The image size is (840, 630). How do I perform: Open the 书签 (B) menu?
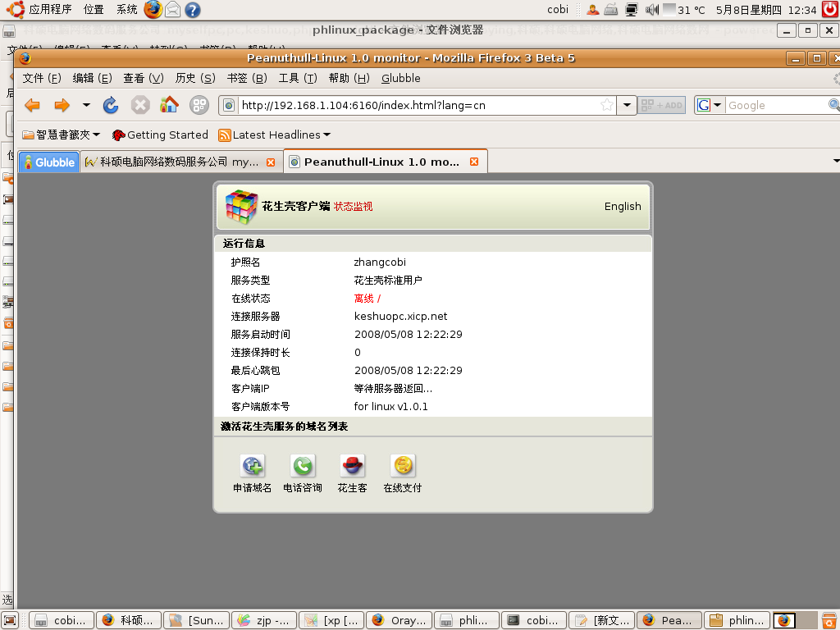pos(246,78)
